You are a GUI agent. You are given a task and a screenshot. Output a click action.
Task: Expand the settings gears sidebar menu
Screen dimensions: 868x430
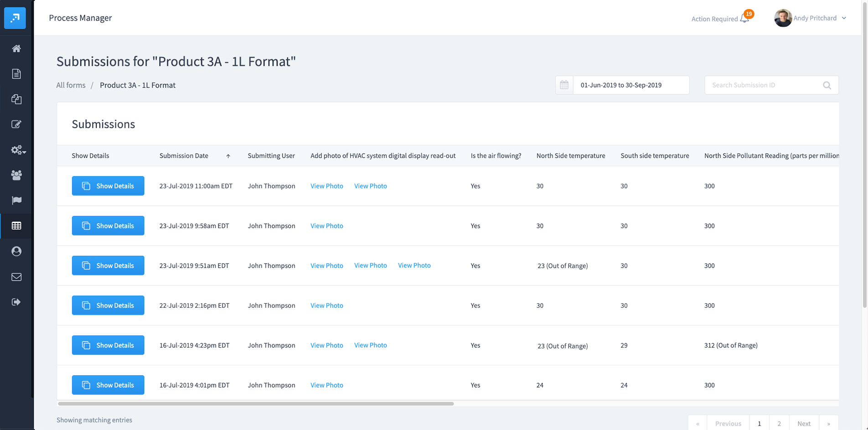pyautogui.click(x=18, y=150)
